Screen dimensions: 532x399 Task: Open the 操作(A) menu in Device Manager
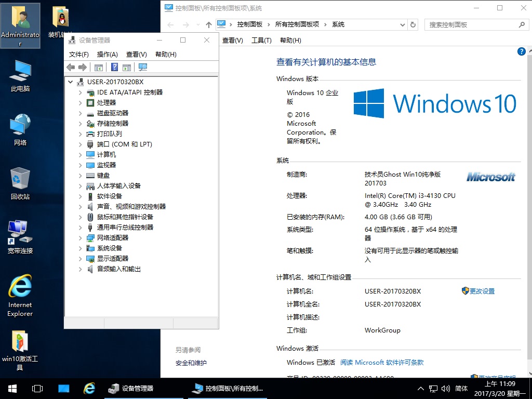pyautogui.click(x=108, y=55)
